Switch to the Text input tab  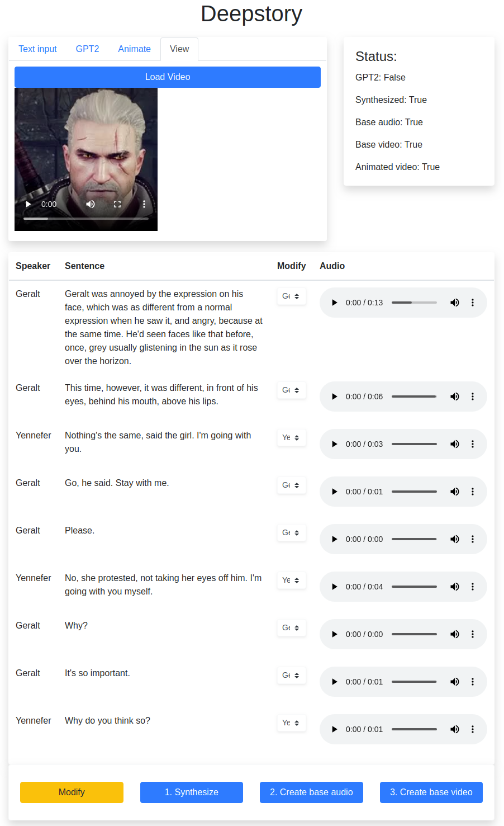(x=37, y=49)
